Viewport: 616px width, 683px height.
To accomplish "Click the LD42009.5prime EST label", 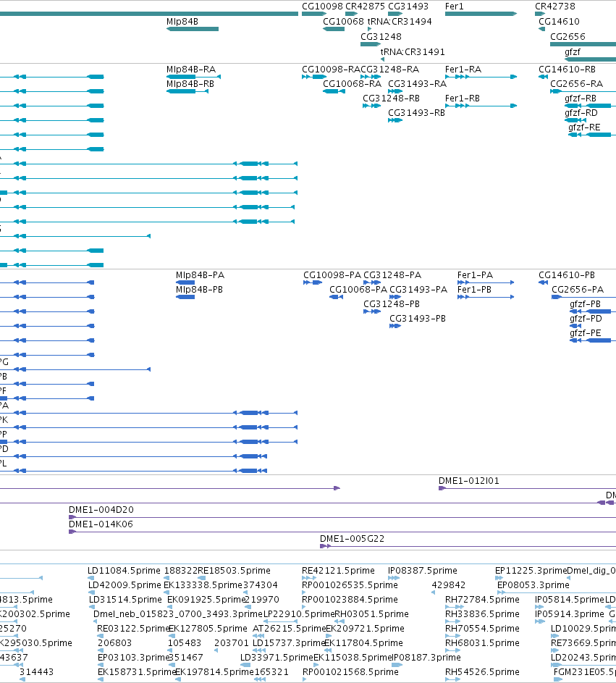I will tap(125, 584).
